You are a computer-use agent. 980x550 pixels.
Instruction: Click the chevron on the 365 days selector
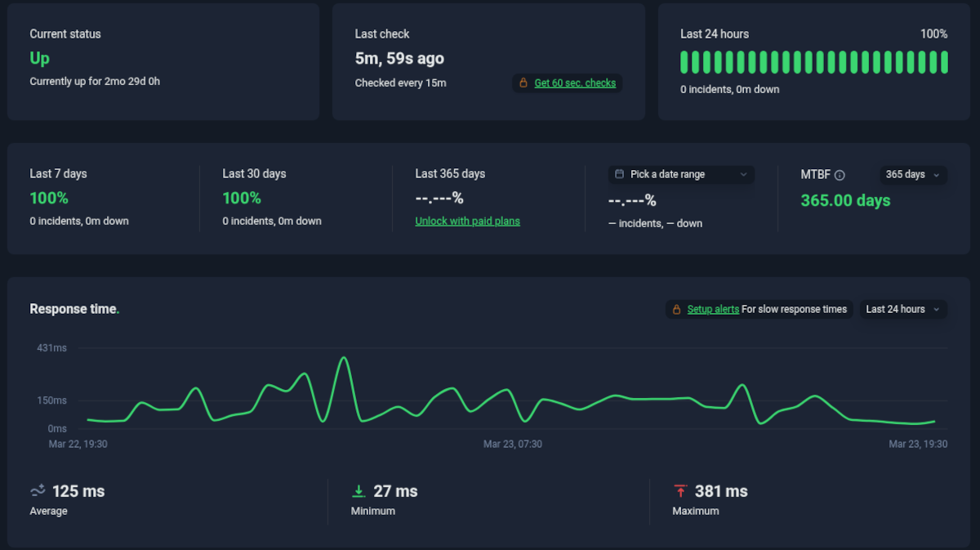[x=936, y=175]
